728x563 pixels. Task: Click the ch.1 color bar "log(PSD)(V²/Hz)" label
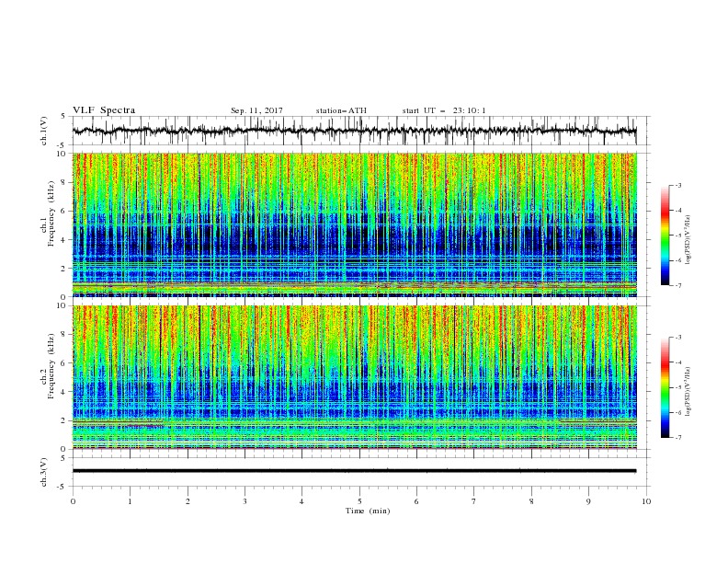[688, 240]
